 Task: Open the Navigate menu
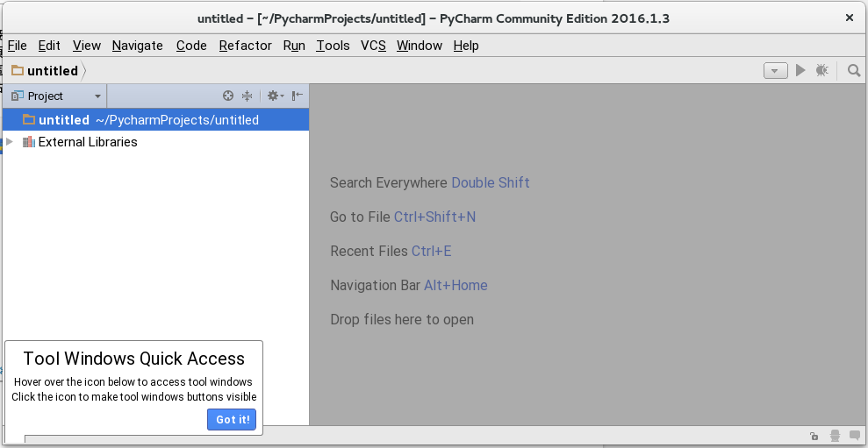pyautogui.click(x=137, y=46)
